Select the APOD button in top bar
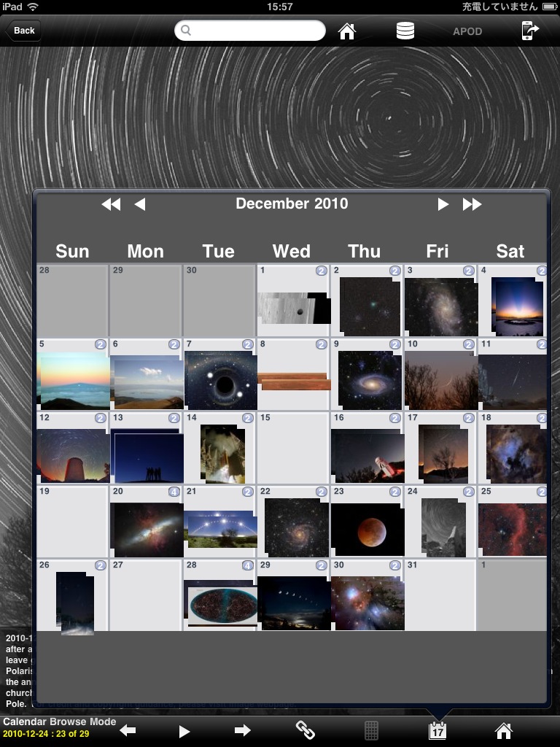Viewport: 560px width, 747px height. (467, 31)
